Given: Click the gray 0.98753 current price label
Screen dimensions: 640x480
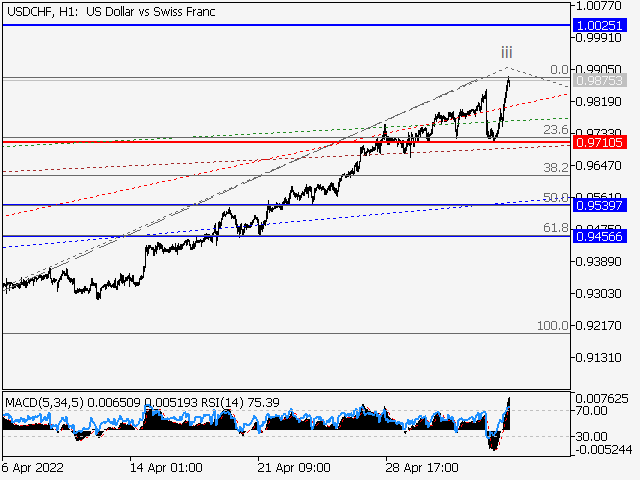Looking at the screenshot, I should (600, 80).
